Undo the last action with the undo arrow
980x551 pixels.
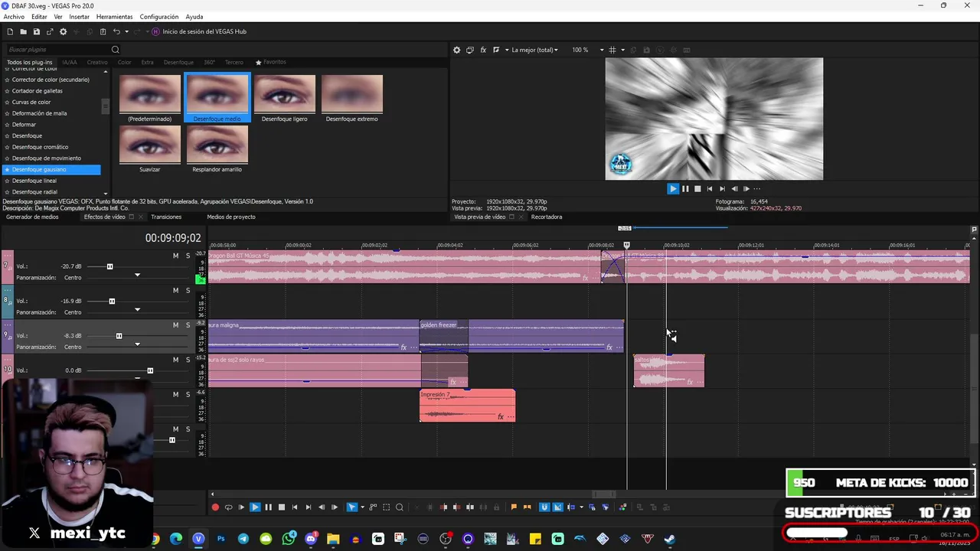tap(116, 31)
